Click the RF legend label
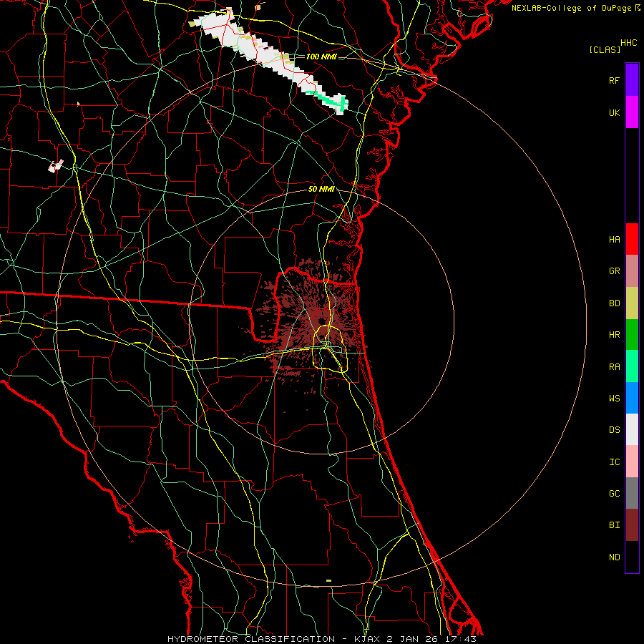Screen dimensions: 644x644 (615, 80)
